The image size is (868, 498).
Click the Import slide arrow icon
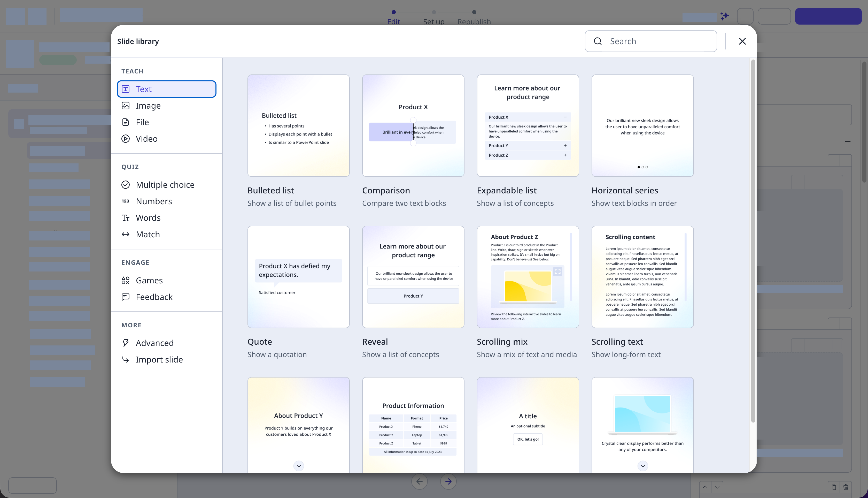[x=125, y=359]
